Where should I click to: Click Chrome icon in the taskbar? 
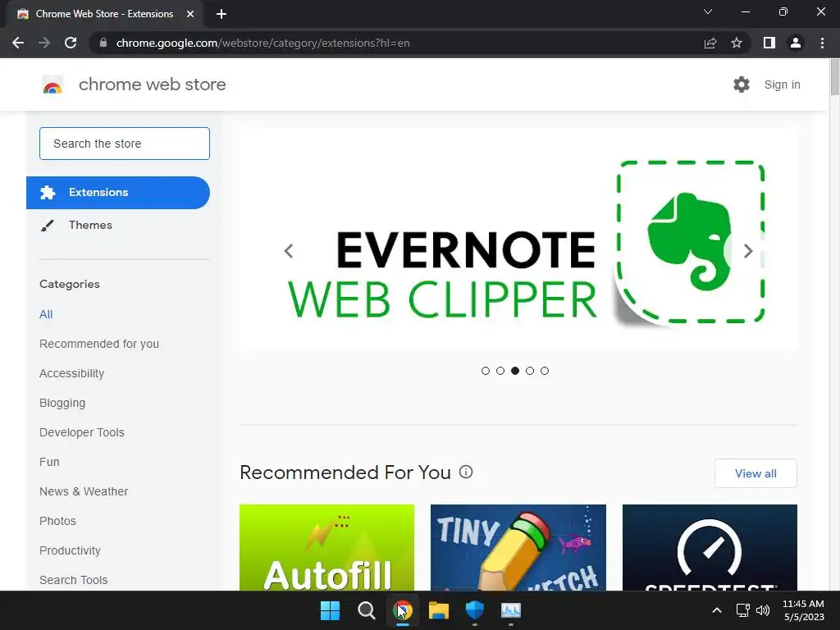[x=402, y=610]
